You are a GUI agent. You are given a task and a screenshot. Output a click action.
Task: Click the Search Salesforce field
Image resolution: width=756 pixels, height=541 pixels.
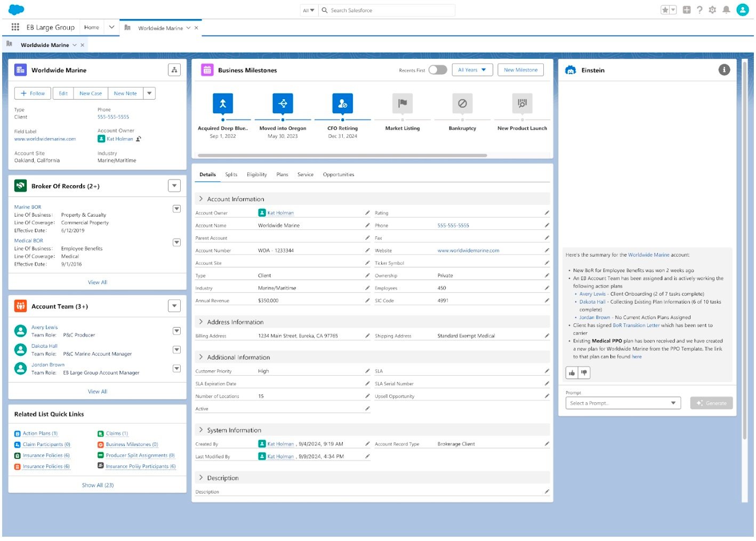(x=389, y=10)
